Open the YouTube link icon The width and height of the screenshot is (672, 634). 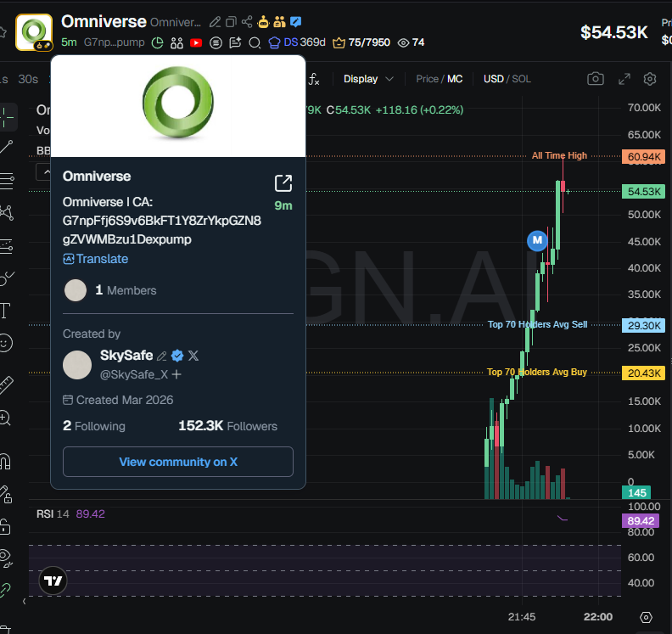(196, 43)
